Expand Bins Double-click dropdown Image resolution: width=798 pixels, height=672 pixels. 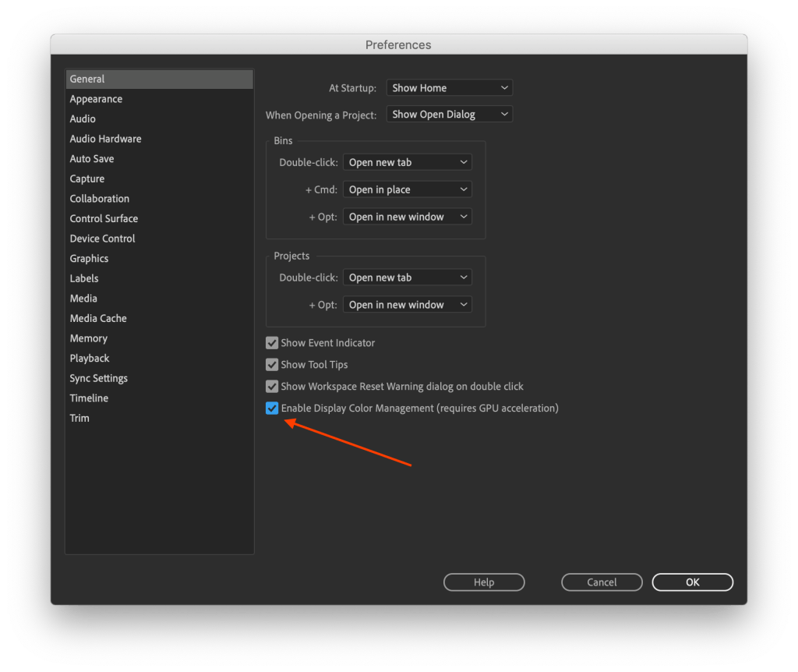pos(407,163)
